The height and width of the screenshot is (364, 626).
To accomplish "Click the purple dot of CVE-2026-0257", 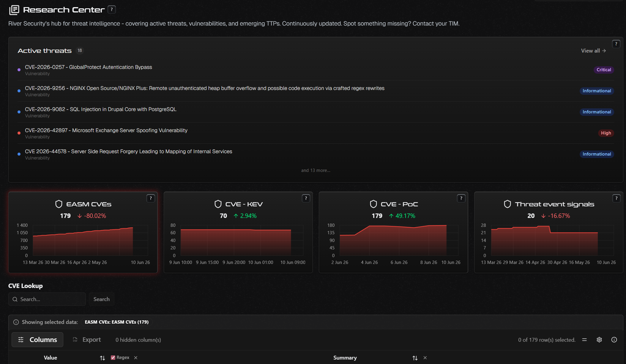I will point(19,70).
